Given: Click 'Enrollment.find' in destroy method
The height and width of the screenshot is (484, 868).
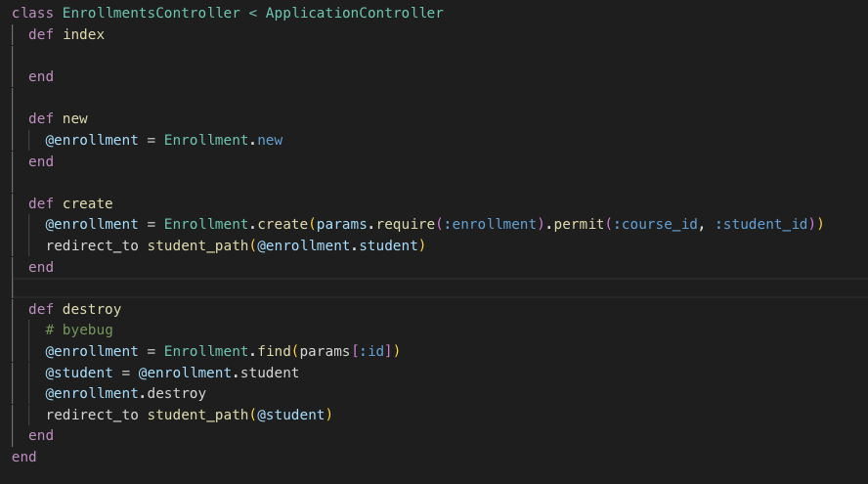Looking at the screenshot, I should pos(228,351).
